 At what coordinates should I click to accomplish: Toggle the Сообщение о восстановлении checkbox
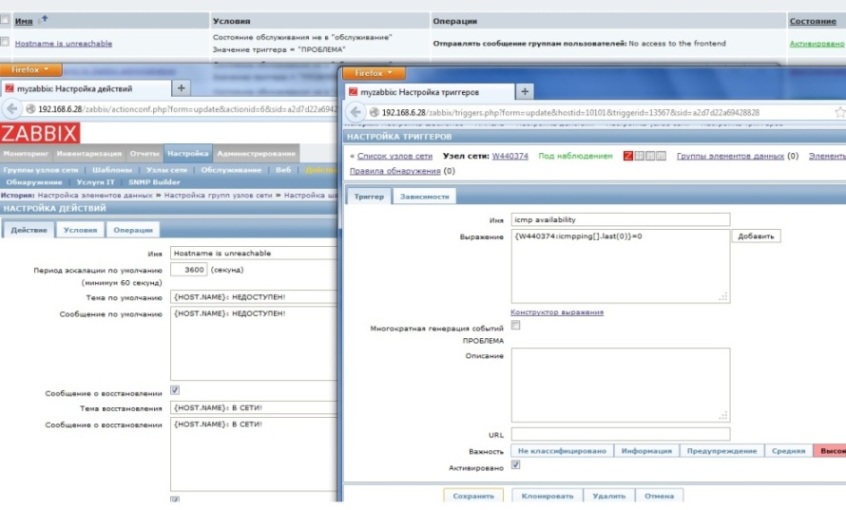(x=175, y=390)
